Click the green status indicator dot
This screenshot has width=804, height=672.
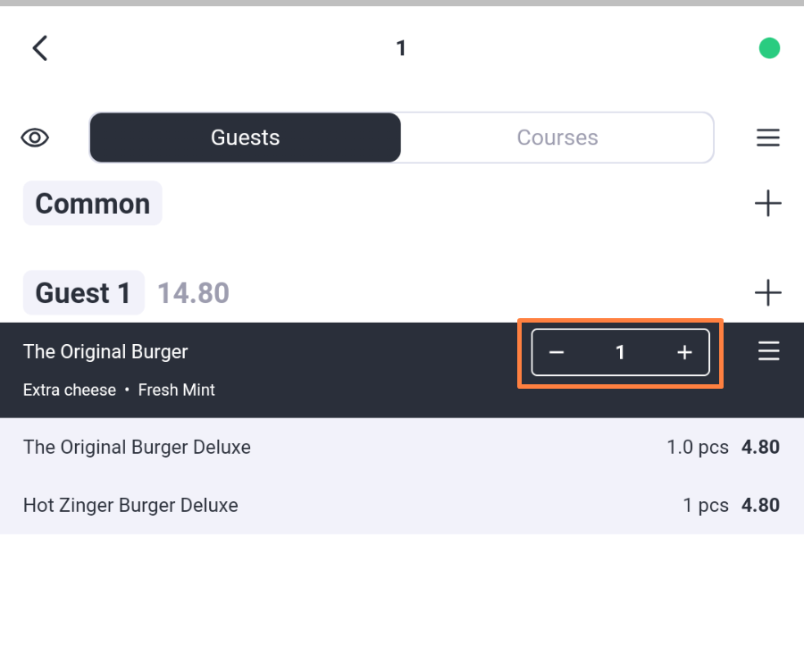coord(769,48)
